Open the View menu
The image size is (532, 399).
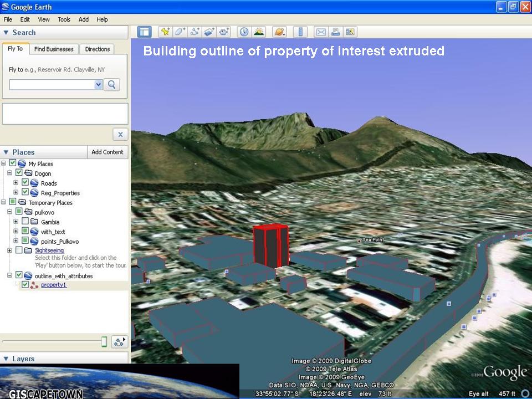click(x=44, y=19)
